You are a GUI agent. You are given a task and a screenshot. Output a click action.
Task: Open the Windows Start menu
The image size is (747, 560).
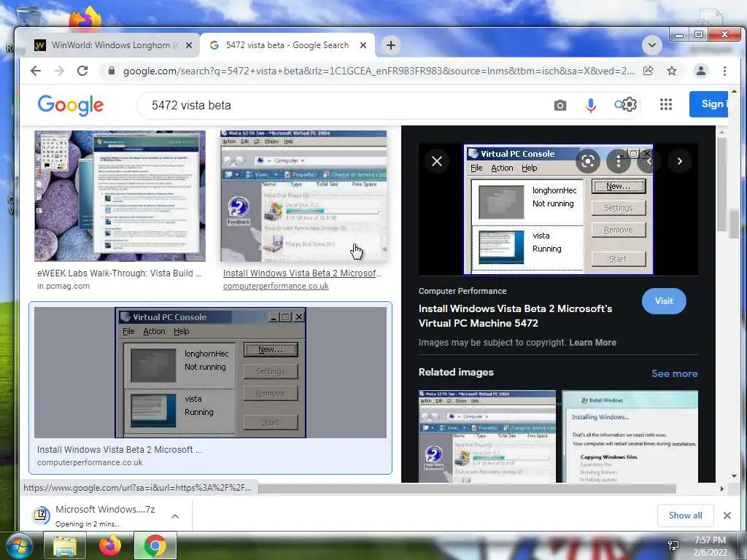coord(19,545)
